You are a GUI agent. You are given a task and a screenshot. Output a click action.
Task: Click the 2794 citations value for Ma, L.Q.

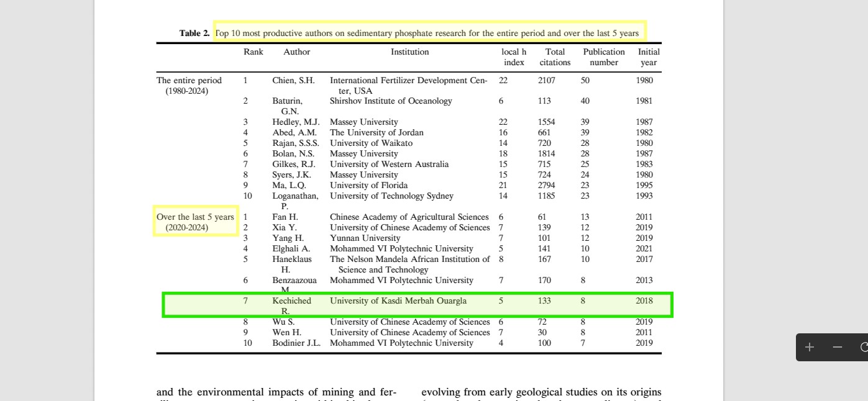pyautogui.click(x=547, y=186)
